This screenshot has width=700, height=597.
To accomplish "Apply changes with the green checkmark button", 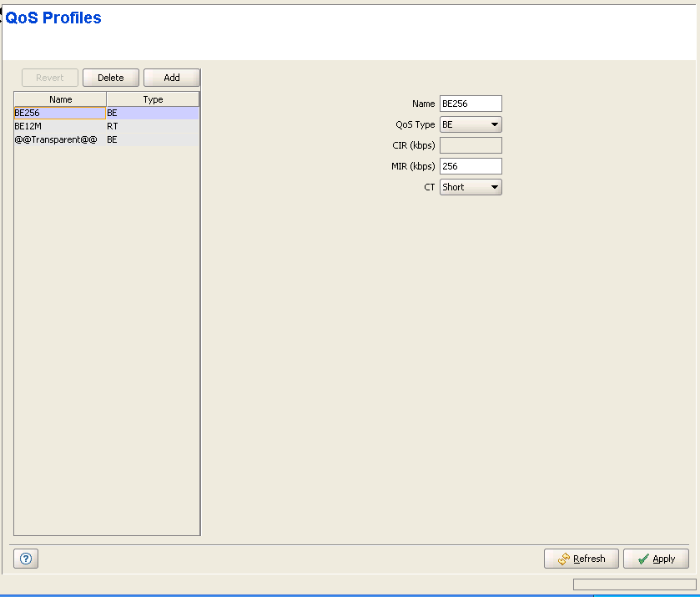I will [656, 559].
